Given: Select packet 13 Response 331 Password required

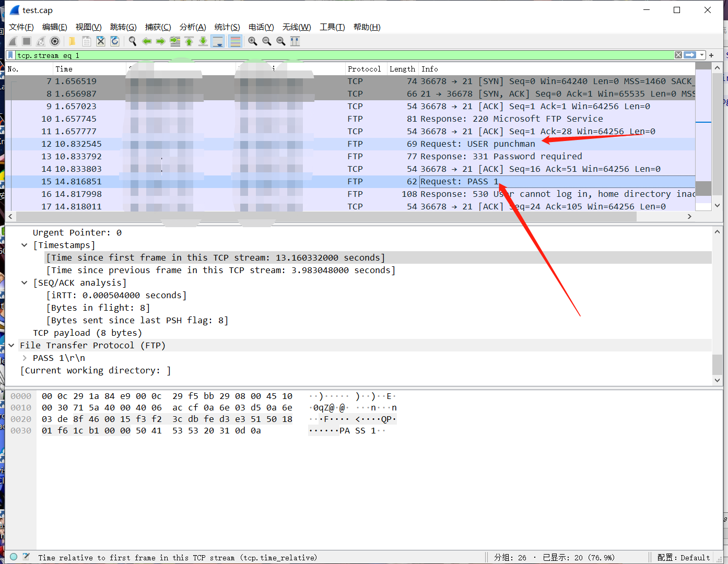Looking at the screenshot, I should pos(350,156).
